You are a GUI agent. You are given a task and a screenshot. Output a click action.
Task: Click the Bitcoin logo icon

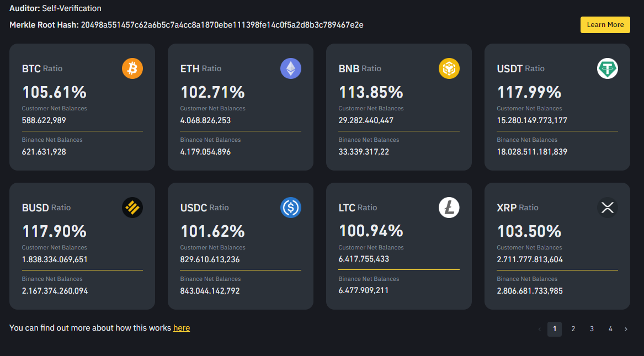132,69
